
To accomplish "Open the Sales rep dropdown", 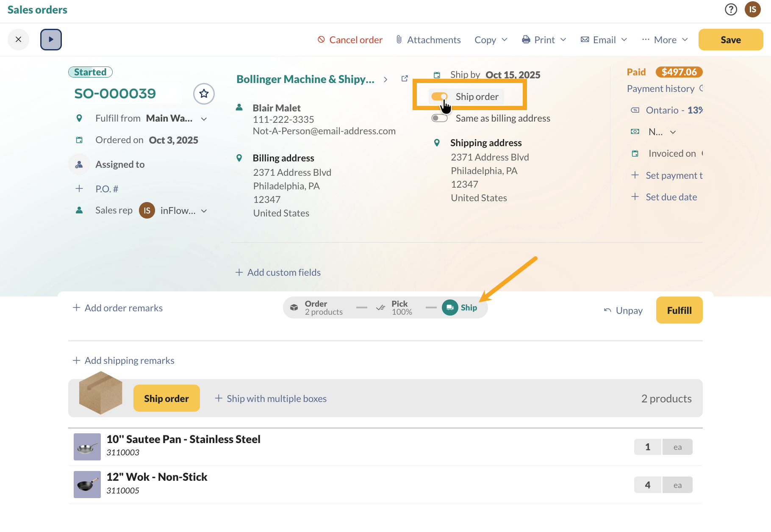I will pyautogui.click(x=205, y=211).
